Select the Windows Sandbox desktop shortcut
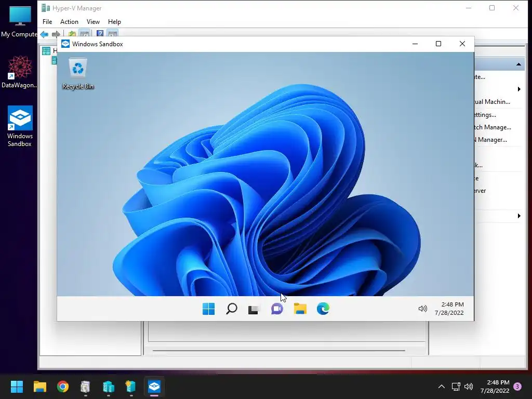The image size is (532, 399). click(x=20, y=126)
